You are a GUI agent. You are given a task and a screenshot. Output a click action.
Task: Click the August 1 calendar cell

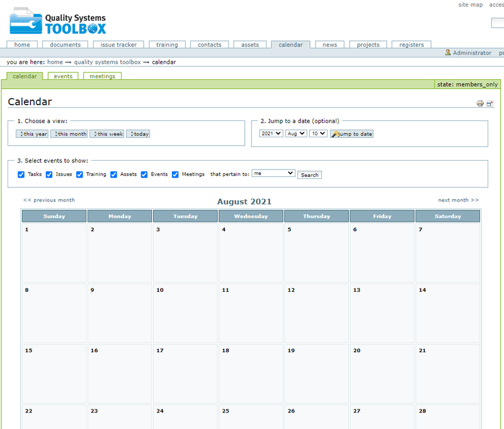[54, 253]
